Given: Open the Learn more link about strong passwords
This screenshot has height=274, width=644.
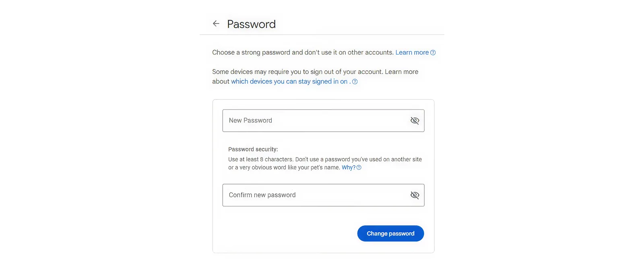Looking at the screenshot, I should pos(412,52).
